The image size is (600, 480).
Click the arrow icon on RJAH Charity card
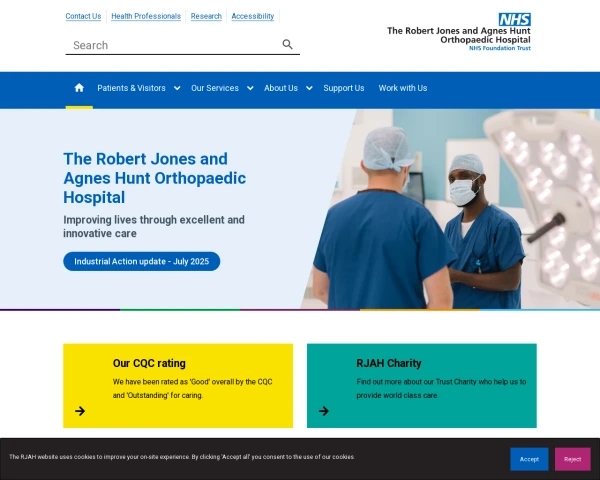tap(324, 411)
